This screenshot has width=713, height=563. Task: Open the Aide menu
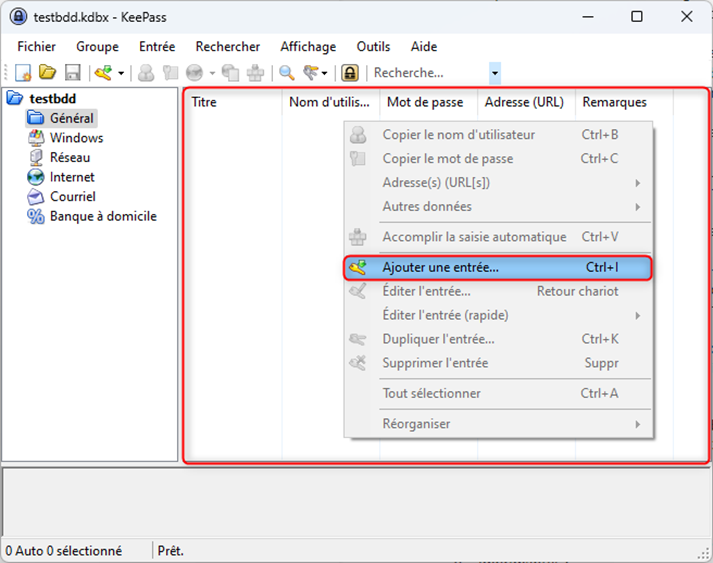(x=424, y=46)
